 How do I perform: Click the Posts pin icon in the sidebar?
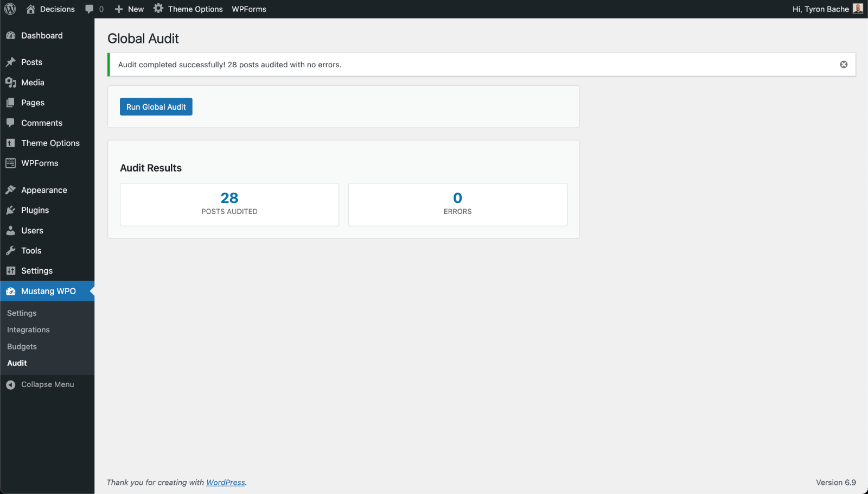[11, 62]
